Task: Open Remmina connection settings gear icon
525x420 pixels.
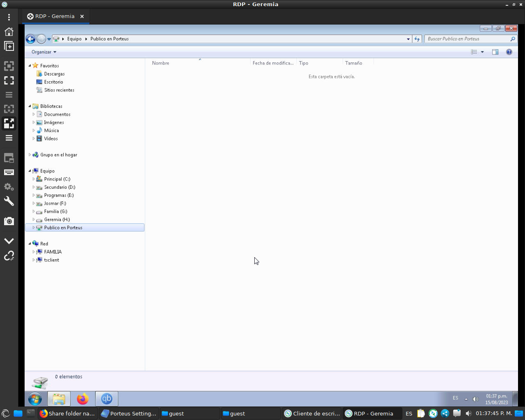Action: (x=9, y=187)
